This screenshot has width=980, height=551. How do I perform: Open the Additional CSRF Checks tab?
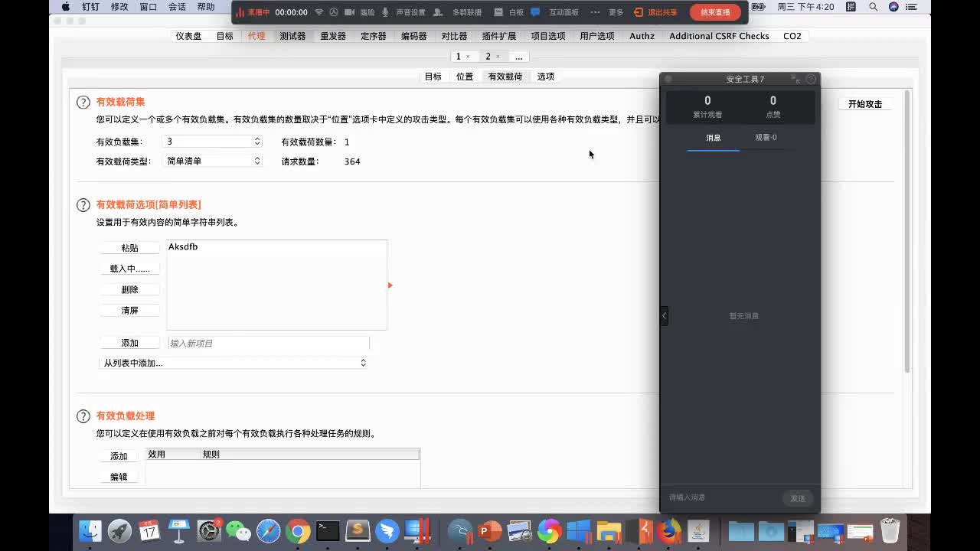(x=719, y=36)
